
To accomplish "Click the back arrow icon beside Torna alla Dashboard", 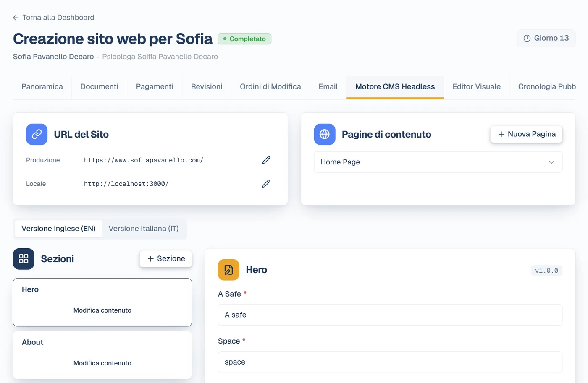I will coord(16,18).
